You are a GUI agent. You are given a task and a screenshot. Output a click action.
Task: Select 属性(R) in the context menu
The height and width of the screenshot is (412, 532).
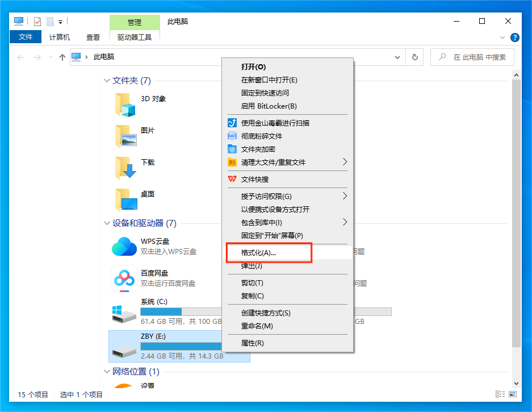[253, 343]
